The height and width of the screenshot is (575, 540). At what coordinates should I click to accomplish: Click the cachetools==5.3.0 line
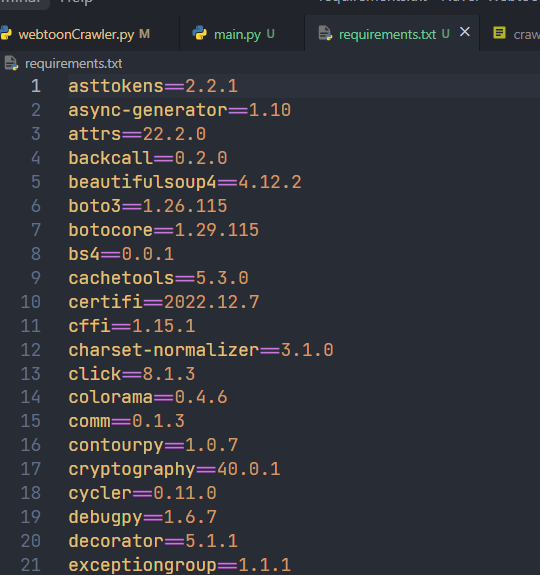pos(159,278)
